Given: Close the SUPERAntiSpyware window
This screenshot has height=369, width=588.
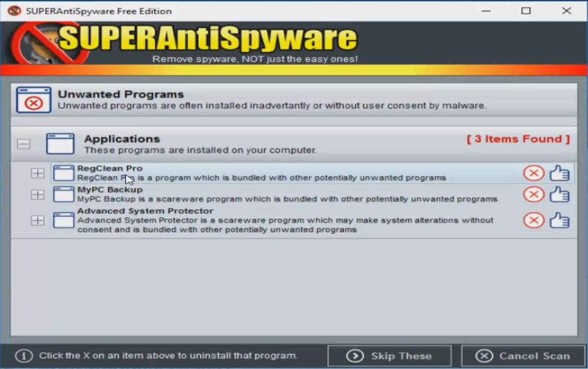Looking at the screenshot, I should (566, 11).
